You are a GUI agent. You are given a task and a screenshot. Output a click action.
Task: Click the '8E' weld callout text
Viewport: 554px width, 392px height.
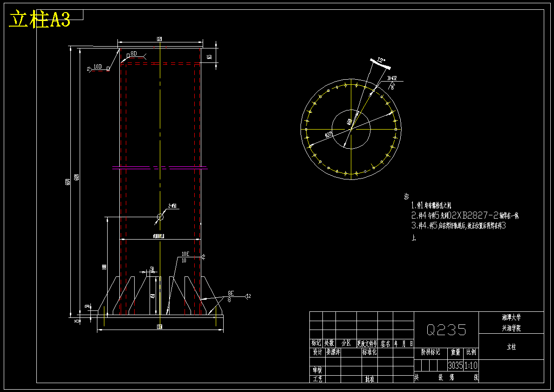231,293
